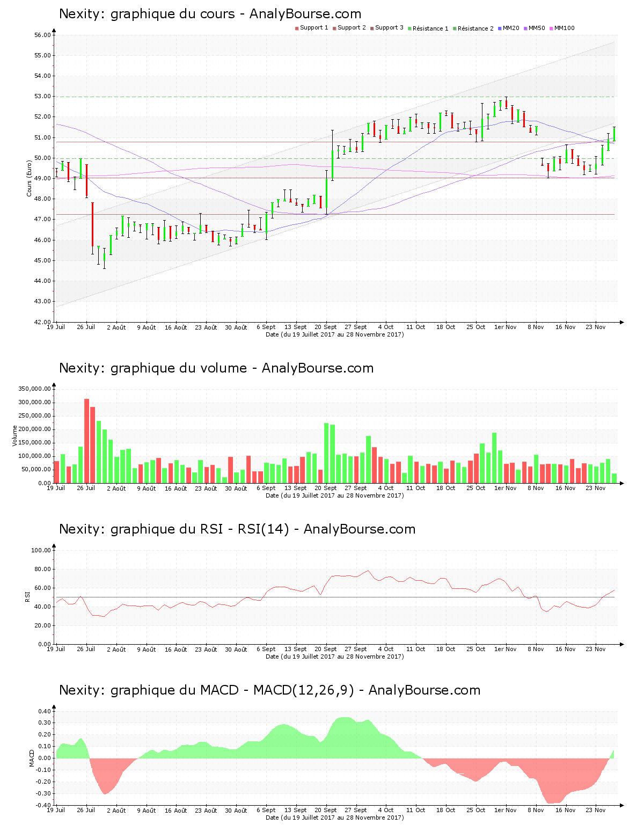This screenshot has height=832, width=644.
Task: Click the 42.00 value on price axis
Action: pos(42,322)
